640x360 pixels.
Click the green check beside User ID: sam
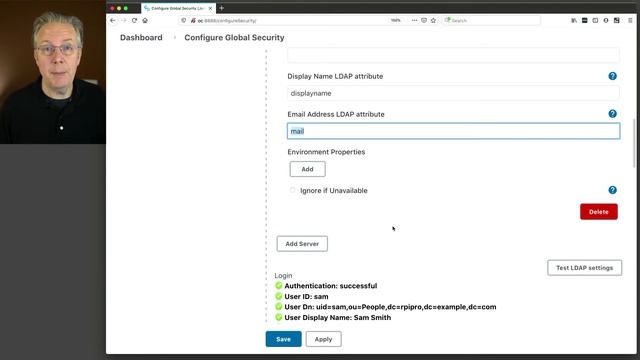click(279, 296)
